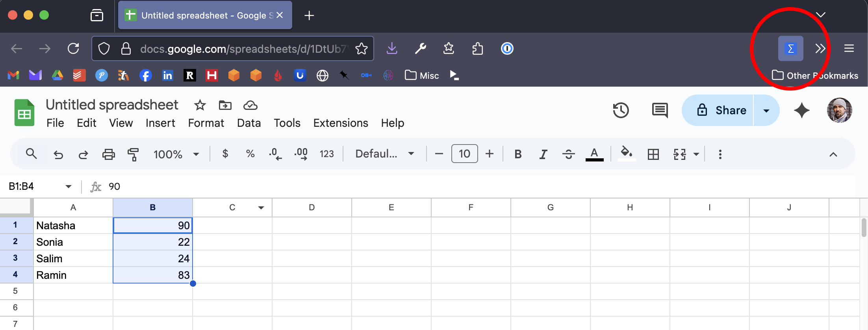The width and height of the screenshot is (868, 330).
Task: Click the format as percent button
Action: pyautogui.click(x=250, y=154)
